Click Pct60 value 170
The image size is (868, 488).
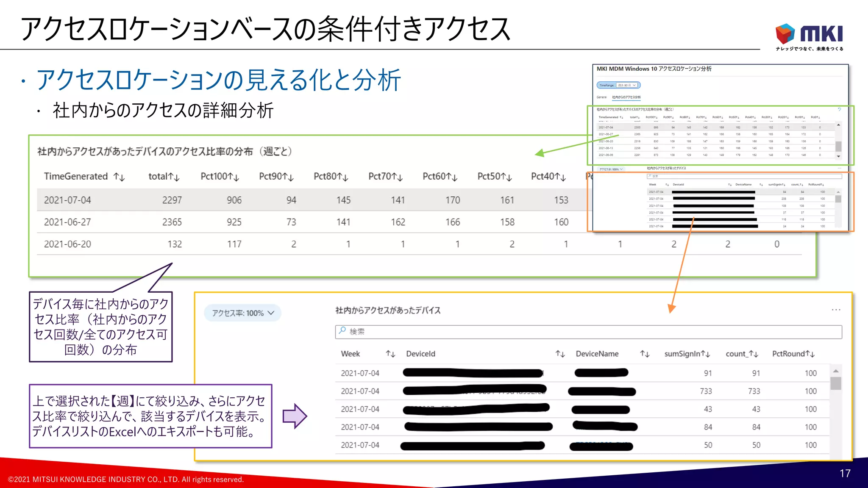point(453,200)
